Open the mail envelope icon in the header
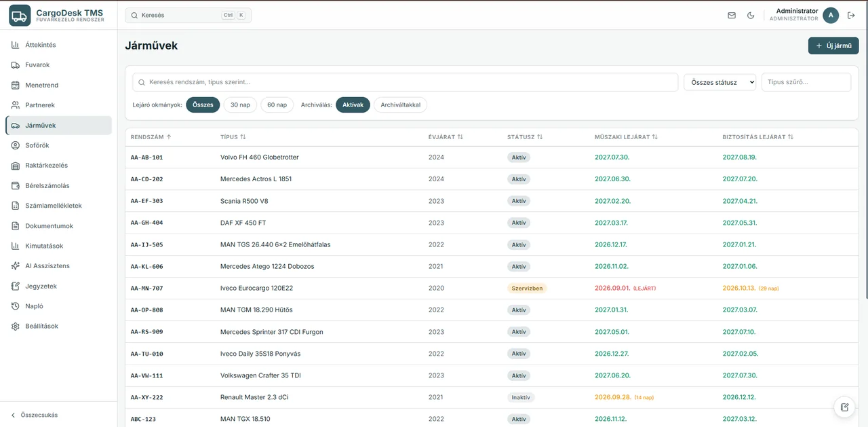Viewport: 868px width, 427px height. tap(732, 16)
